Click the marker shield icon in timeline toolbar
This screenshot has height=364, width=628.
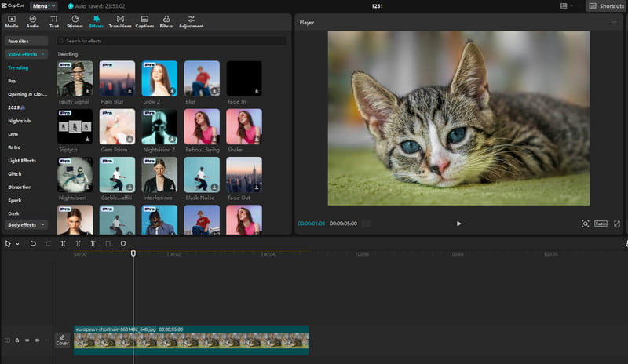[122, 244]
